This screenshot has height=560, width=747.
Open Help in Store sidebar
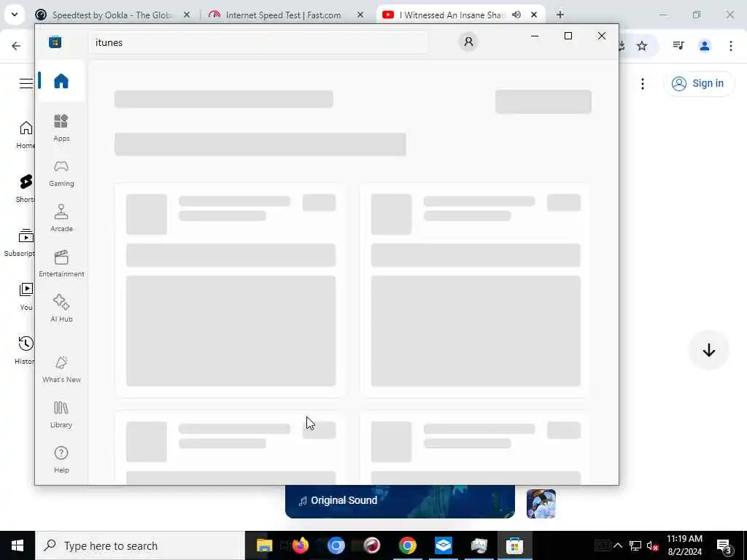(x=61, y=459)
